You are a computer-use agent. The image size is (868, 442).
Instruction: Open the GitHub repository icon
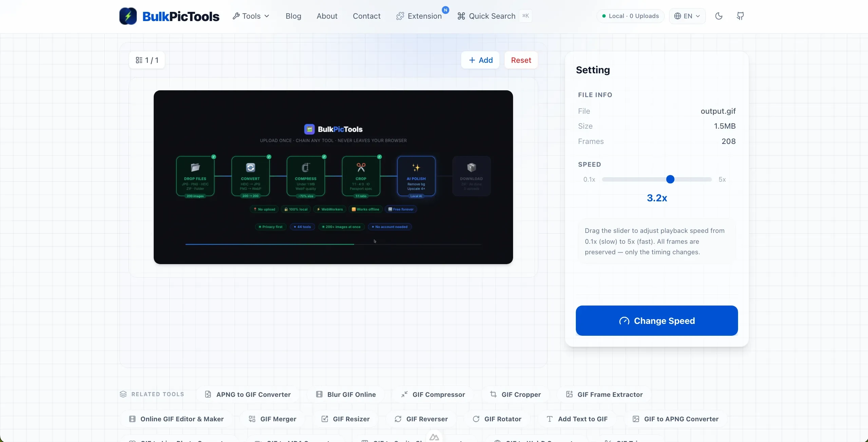(x=740, y=16)
